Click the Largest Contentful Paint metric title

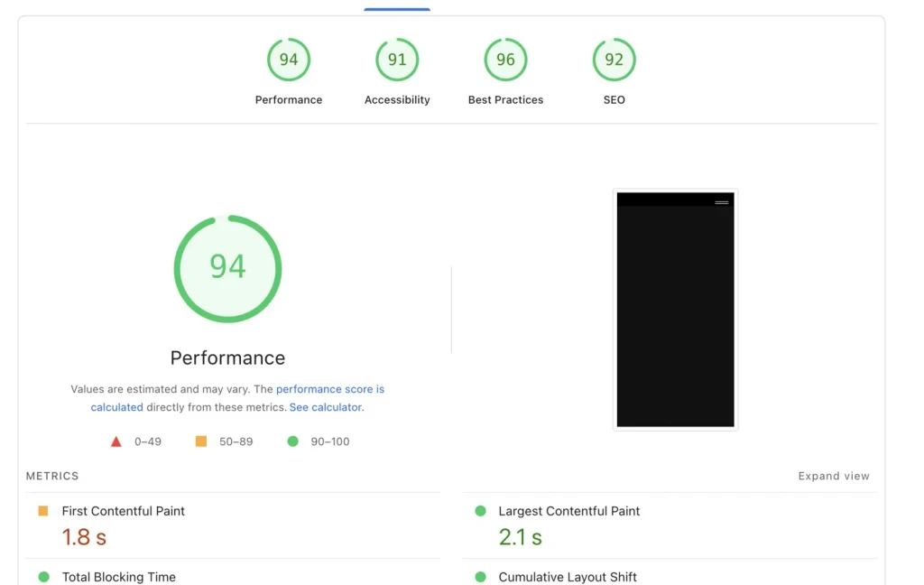tap(569, 511)
